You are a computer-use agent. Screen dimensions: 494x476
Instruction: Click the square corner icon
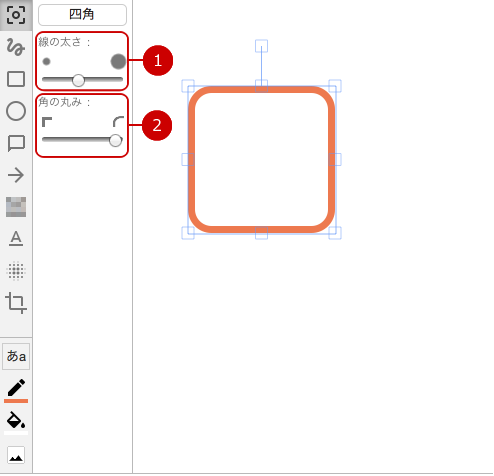[x=47, y=122]
